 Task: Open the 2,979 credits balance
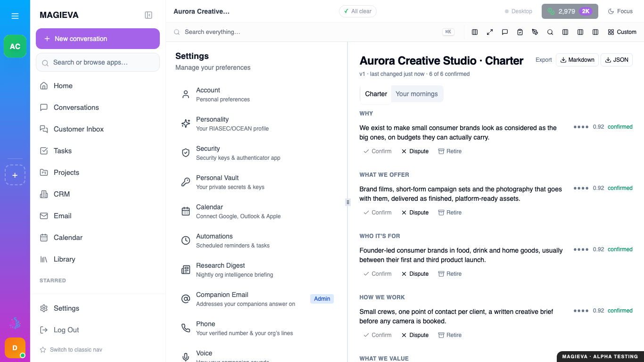(x=570, y=11)
